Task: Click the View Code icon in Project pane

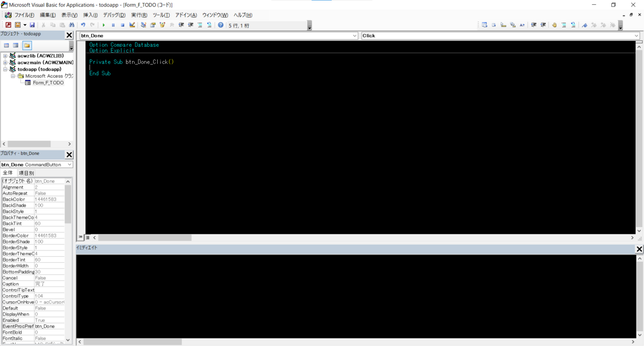Action: point(7,45)
